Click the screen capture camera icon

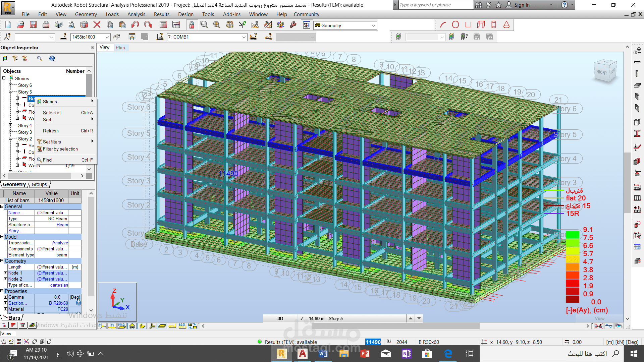pos(84,25)
